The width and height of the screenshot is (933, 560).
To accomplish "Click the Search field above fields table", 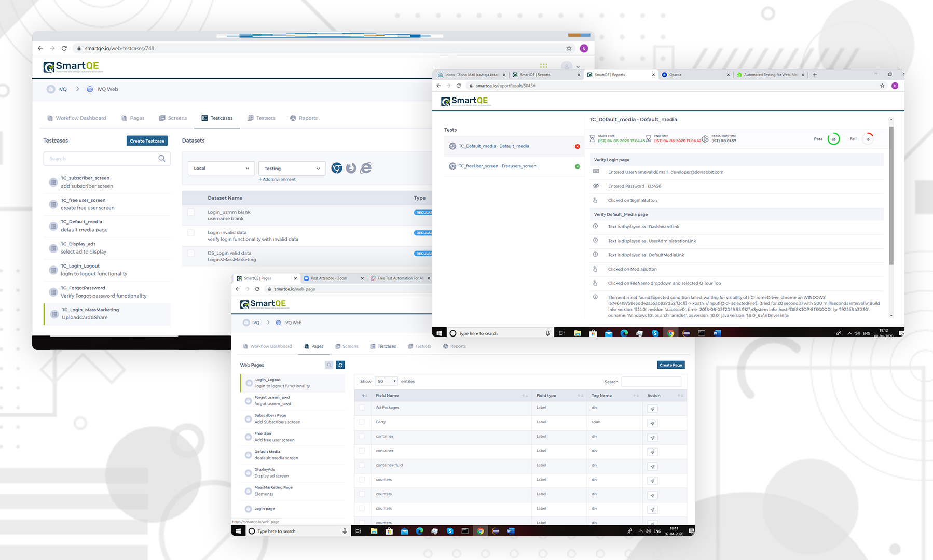I will (651, 382).
